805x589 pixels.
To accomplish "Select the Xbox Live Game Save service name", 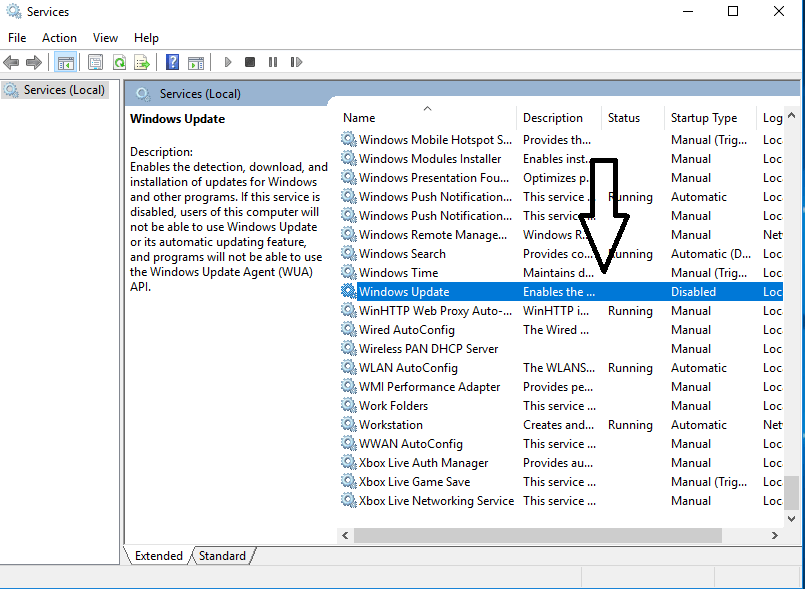I will 414,482.
